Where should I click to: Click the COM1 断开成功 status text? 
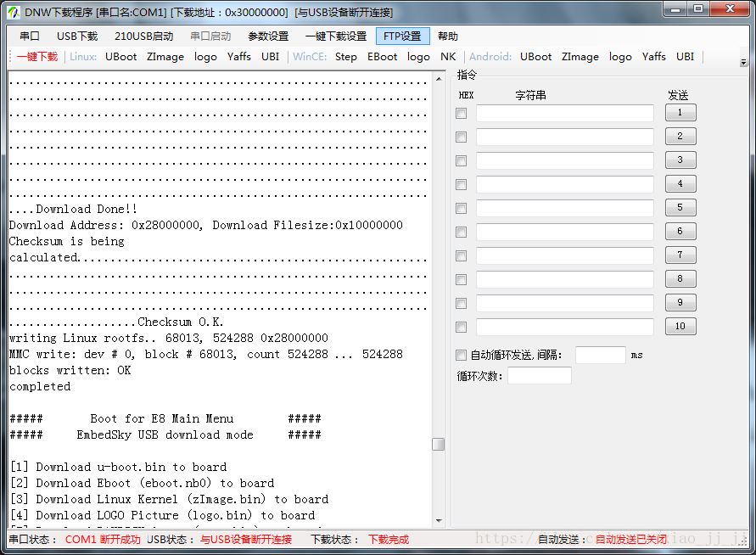103,540
